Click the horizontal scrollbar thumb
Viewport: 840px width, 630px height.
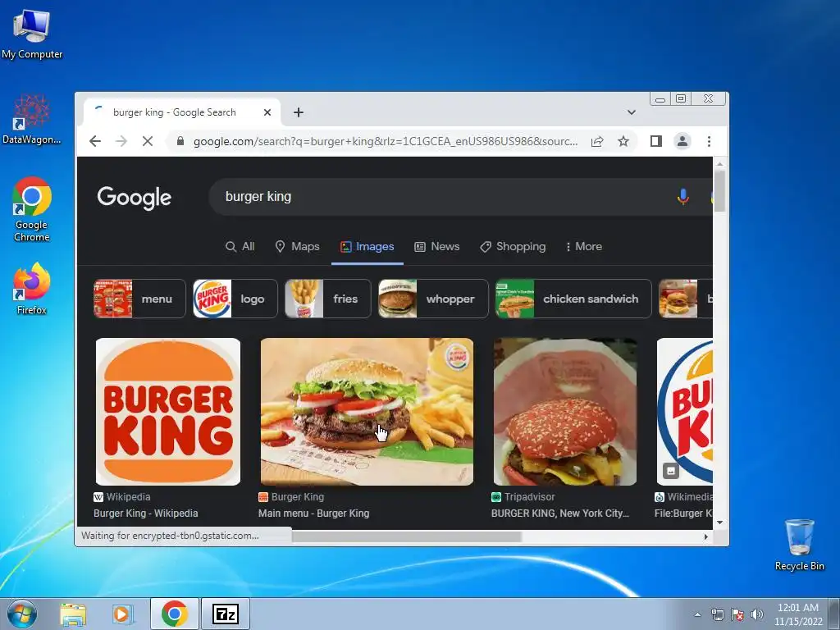(407, 536)
